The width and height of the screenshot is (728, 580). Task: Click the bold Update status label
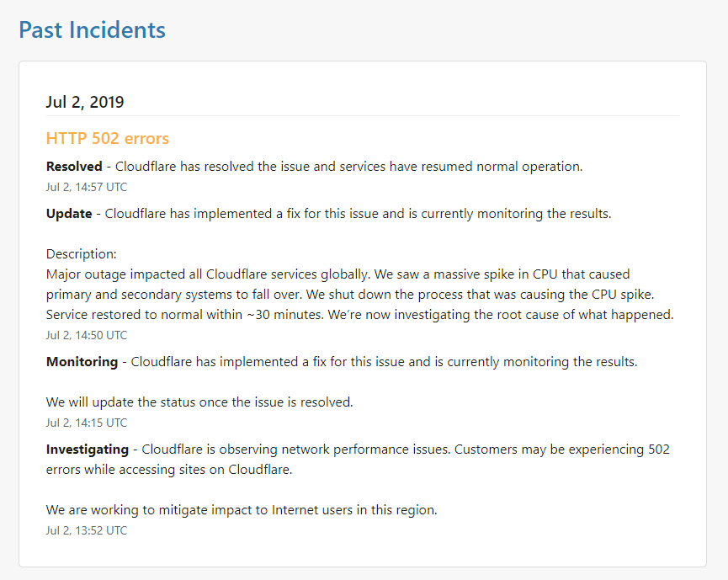point(69,214)
